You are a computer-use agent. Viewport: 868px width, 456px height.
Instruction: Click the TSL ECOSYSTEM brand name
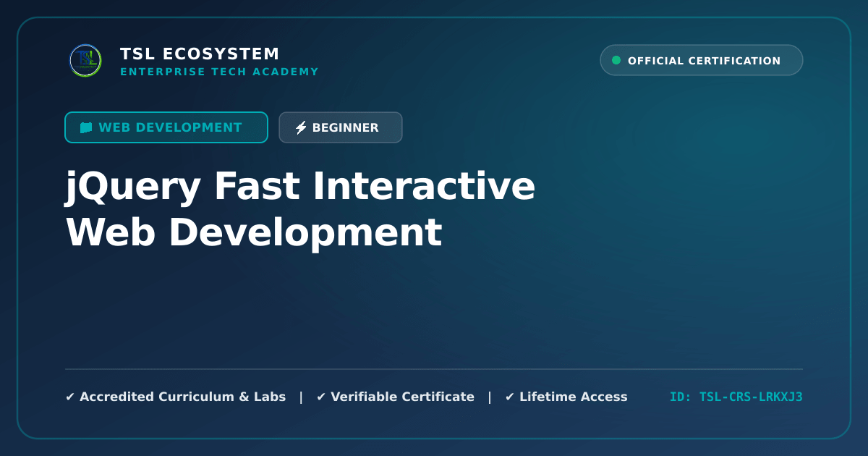[200, 54]
